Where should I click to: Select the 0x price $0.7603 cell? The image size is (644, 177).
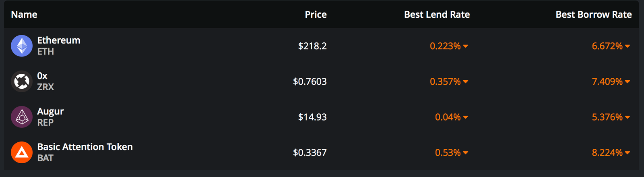pos(310,81)
